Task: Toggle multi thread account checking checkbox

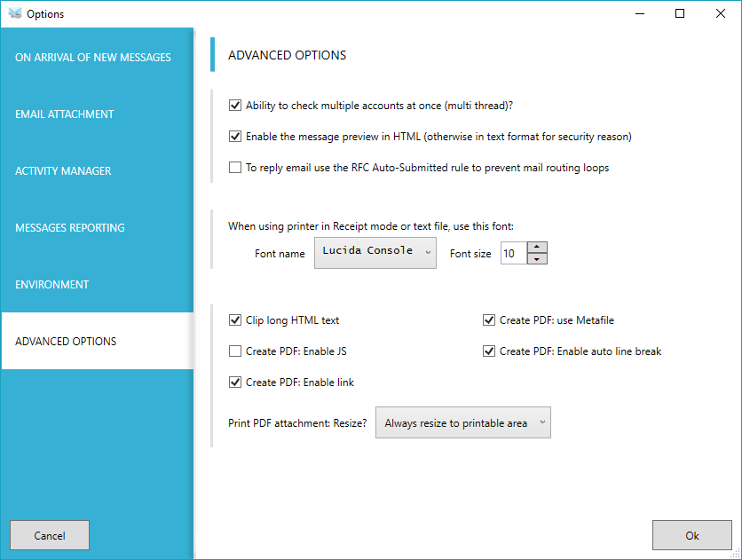Action: [235, 105]
